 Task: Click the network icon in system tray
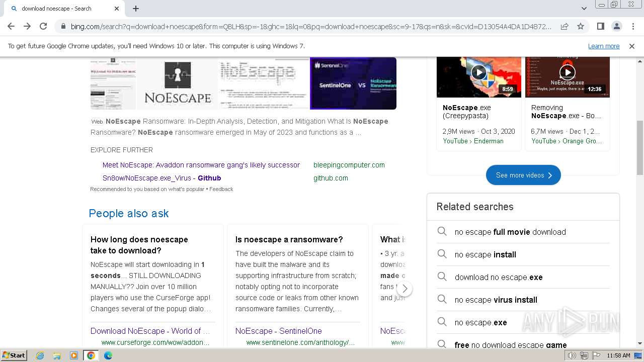point(584,355)
